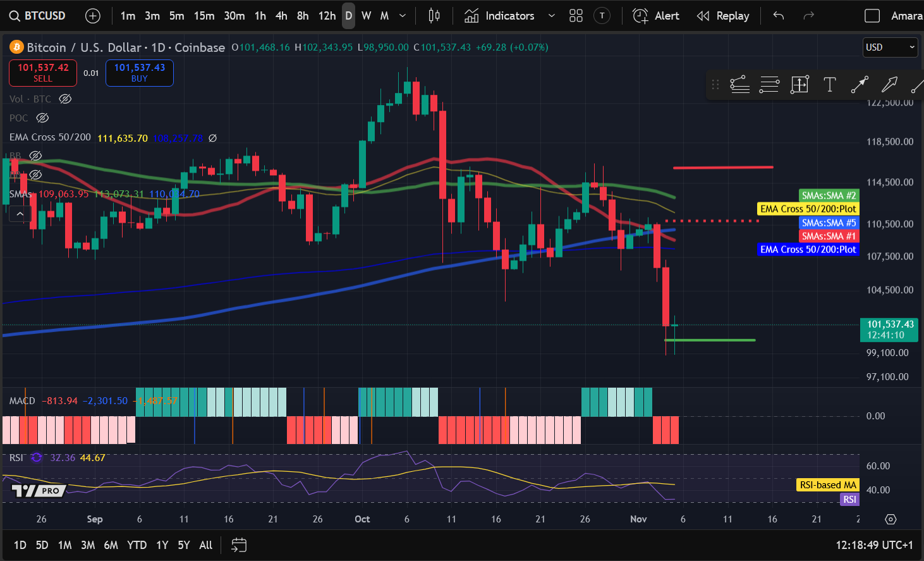This screenshot has height=561, width=924.
Task: Select the Date and Price Range tool
Action: pyautogui.click(x=799, y=84)
